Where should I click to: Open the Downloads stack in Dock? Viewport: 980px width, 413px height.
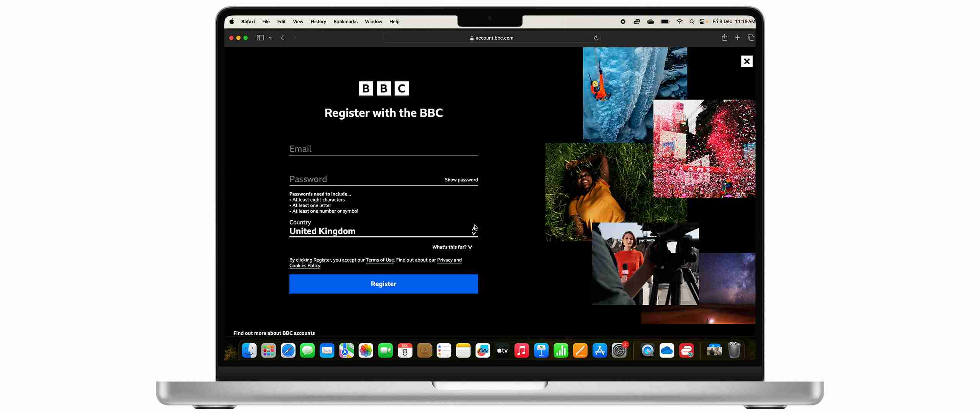(714, 350)
